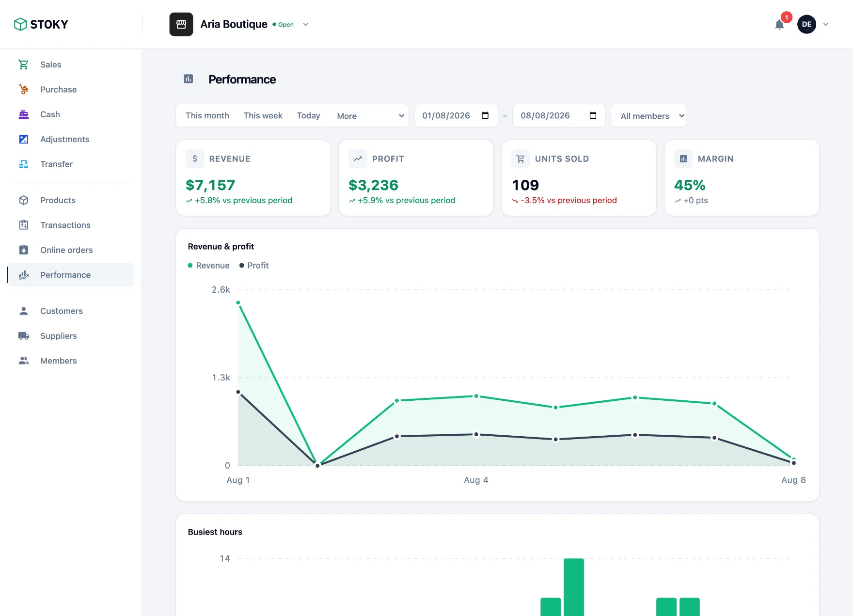Click the Transactions receipt icon

[x=23, y=225]
